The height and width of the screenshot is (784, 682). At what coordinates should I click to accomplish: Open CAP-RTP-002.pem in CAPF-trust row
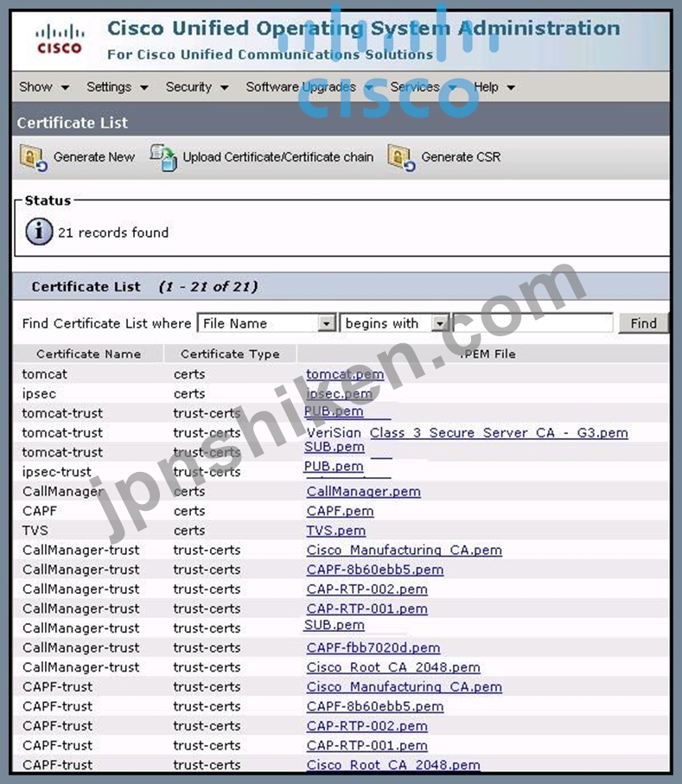click(x=367, y=725)
